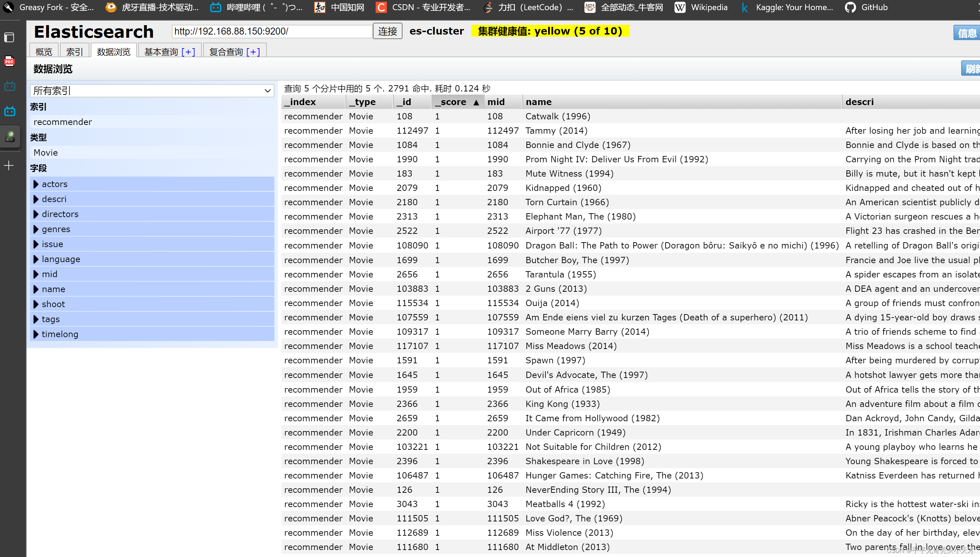The height and width of the screenshot is (557, 980).
Task: Open the Bilibili bookmark icon
Action: (x=216, y=7)
